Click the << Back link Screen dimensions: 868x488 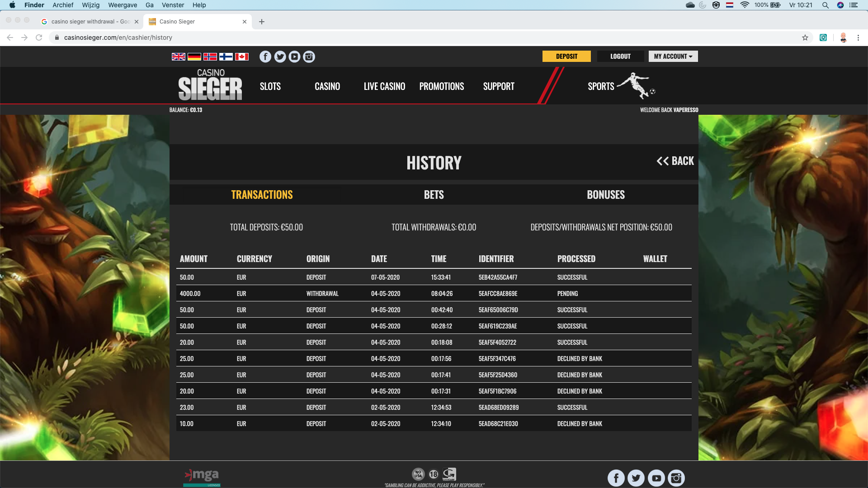click(675, 161)
